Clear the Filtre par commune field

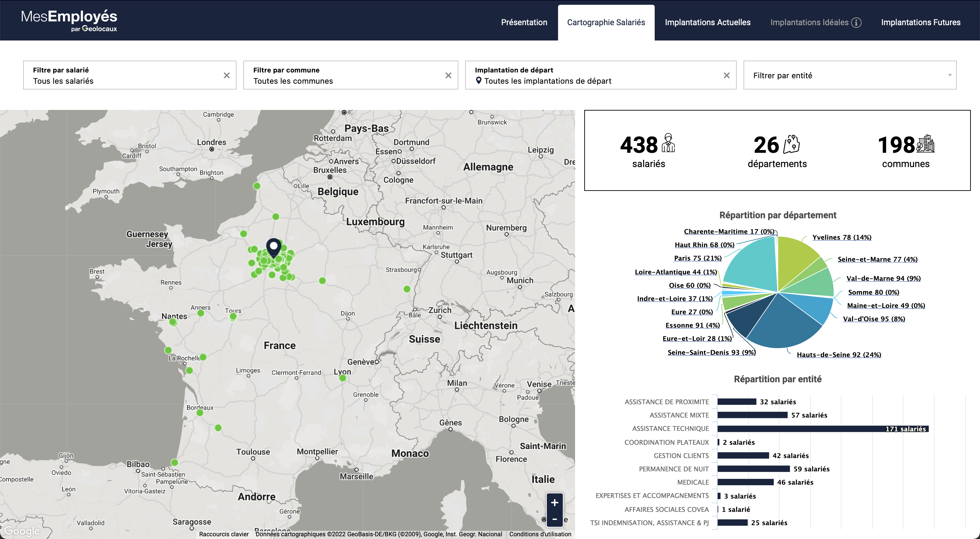448,75
